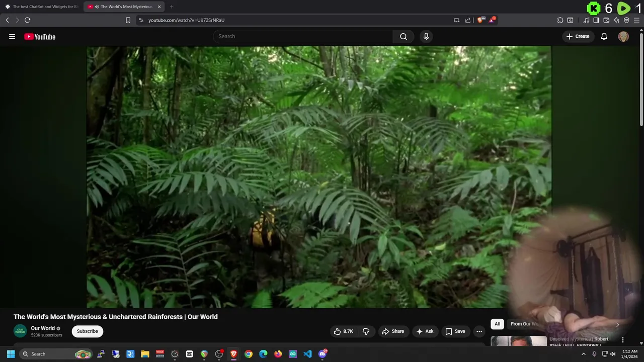Open Unsolved Mysteries video thumbnail

(x=518, y=341)
